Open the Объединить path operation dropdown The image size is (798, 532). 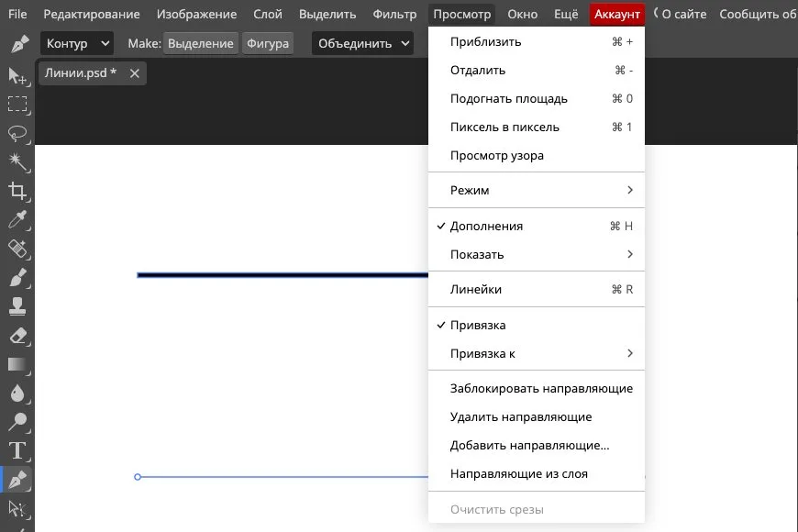pyautogui.click(x=362, y=44)
